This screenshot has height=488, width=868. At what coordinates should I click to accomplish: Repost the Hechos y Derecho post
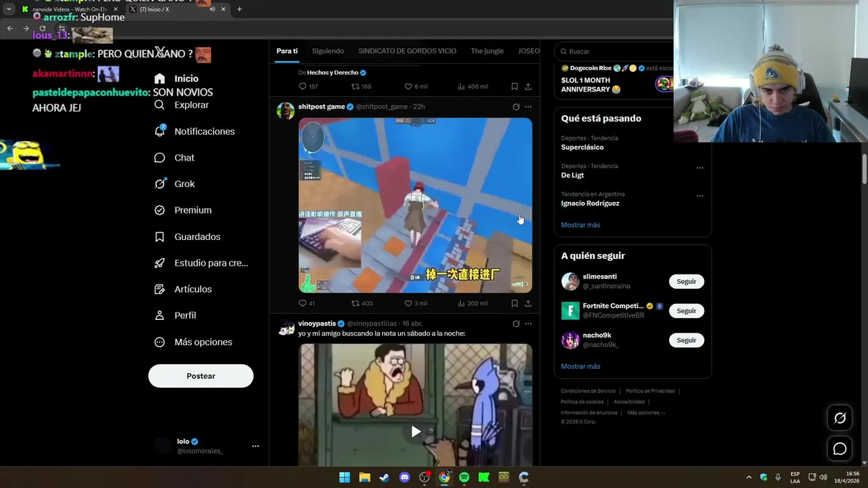click(361, 87)
